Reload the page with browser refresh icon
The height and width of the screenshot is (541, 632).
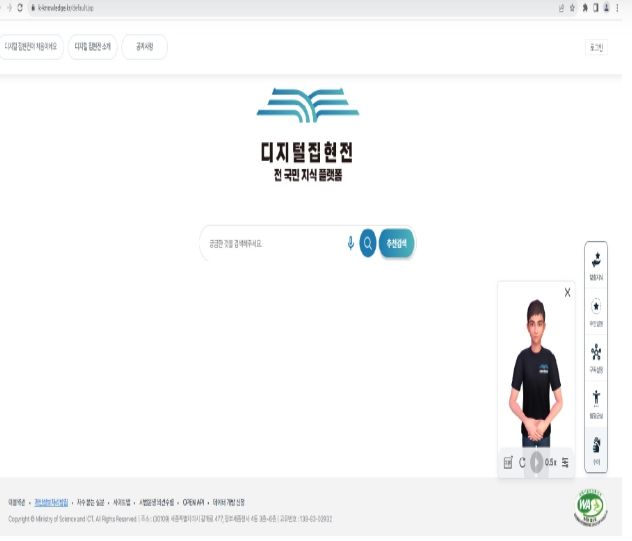[x=20, y=8]
